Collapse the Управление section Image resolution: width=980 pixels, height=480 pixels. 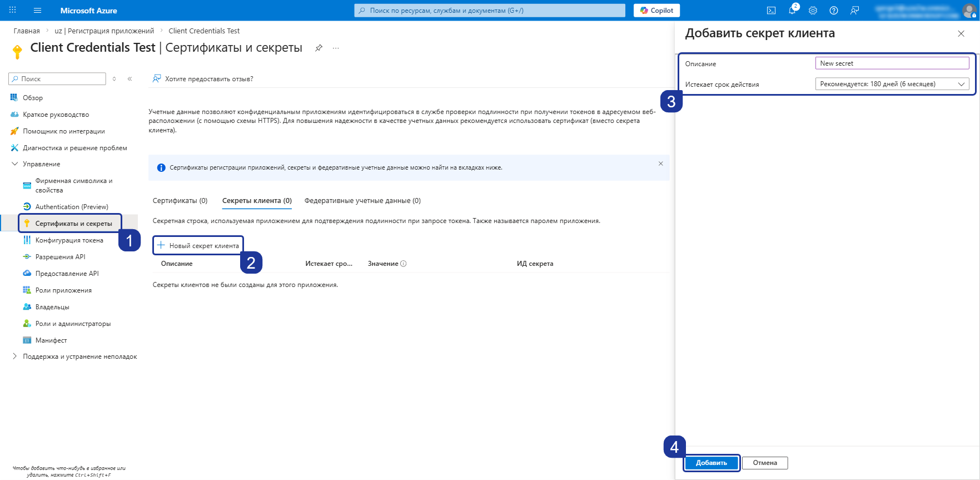(x=14, y=164)
